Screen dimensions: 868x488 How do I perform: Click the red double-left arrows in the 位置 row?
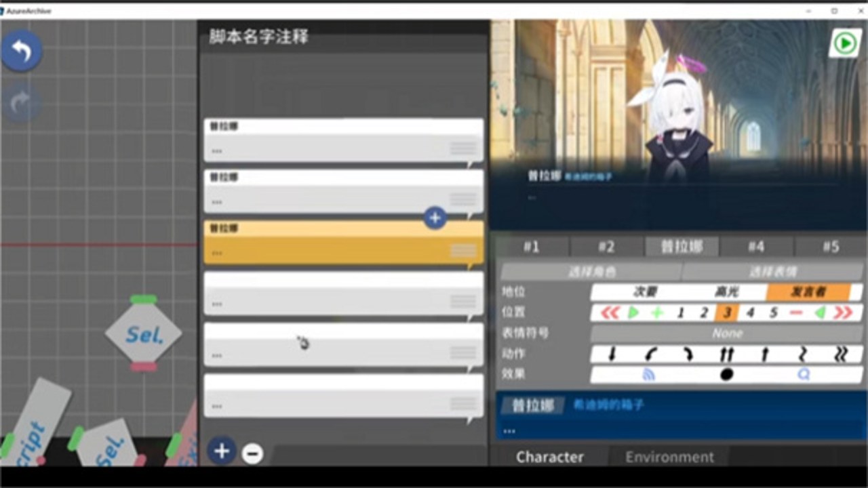[x=610, y=313]
